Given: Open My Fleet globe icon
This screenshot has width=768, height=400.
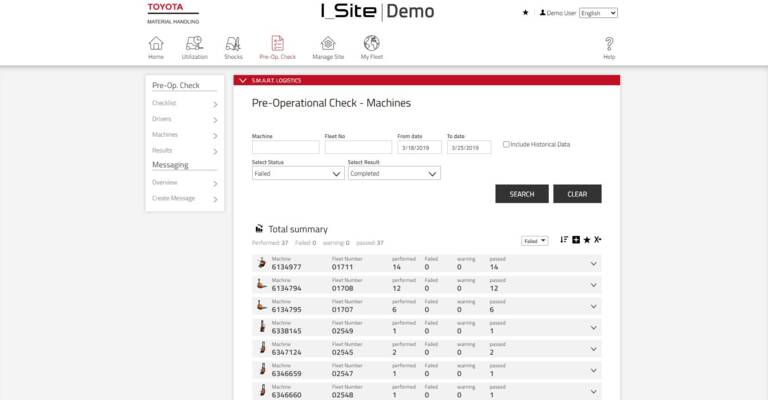Looking at the screenshot, I should pyautogui.click(x=372, y=44).
